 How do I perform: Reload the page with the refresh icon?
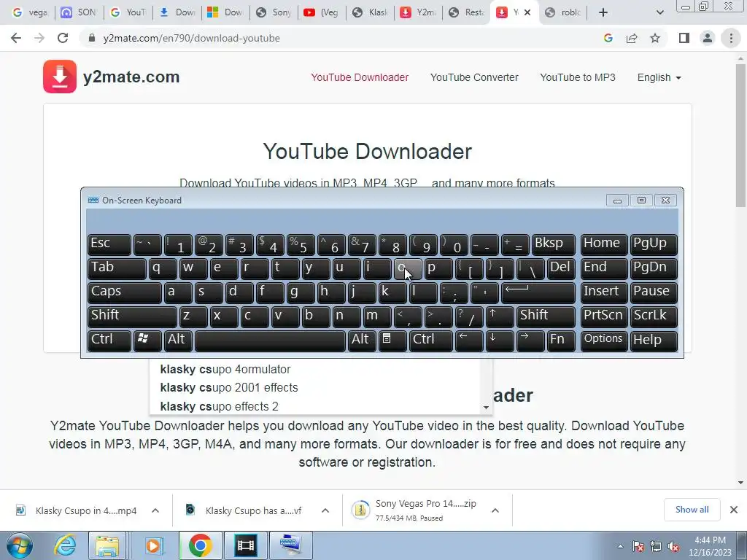pyautogui.click(x=63, y=38)
